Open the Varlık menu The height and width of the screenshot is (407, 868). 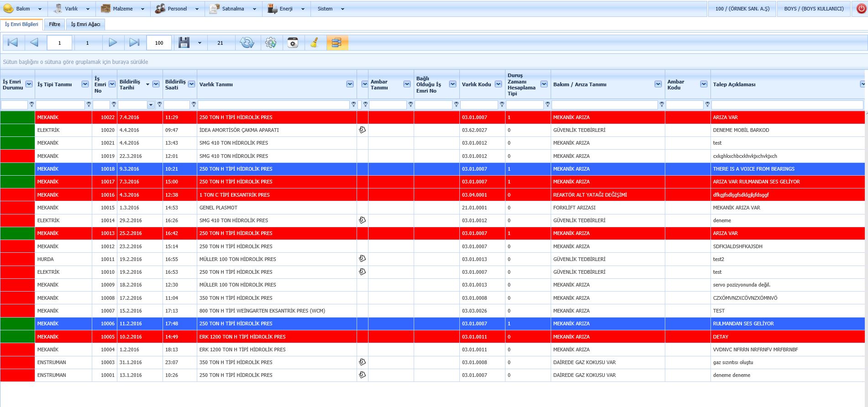click(72, 9)
